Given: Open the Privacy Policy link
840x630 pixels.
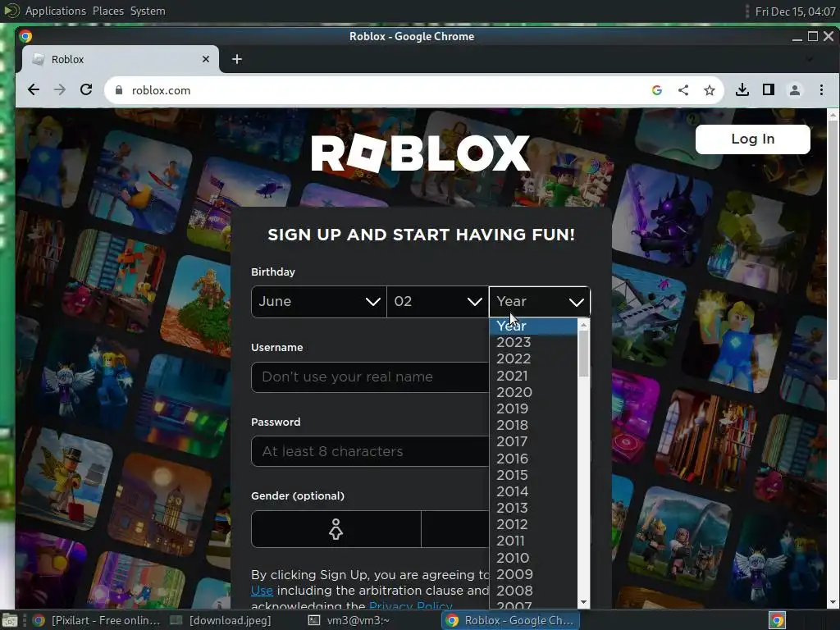Looking at the screenshot, I should point(411,605).
